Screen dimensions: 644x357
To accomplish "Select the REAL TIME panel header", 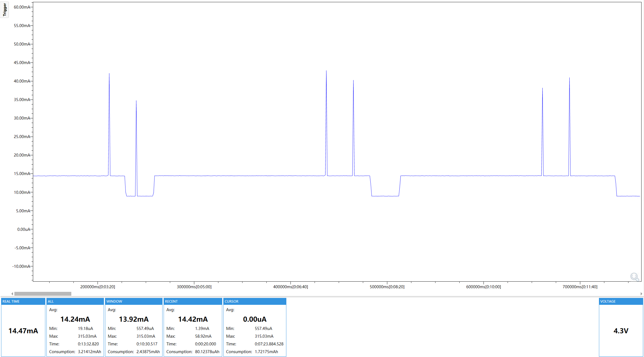I will tap(11, 301).
